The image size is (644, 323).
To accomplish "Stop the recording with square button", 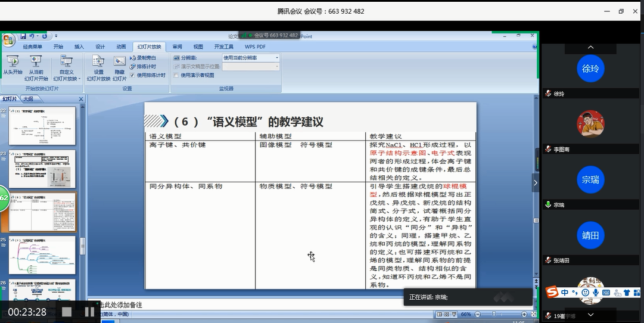I will click(67, 312).
